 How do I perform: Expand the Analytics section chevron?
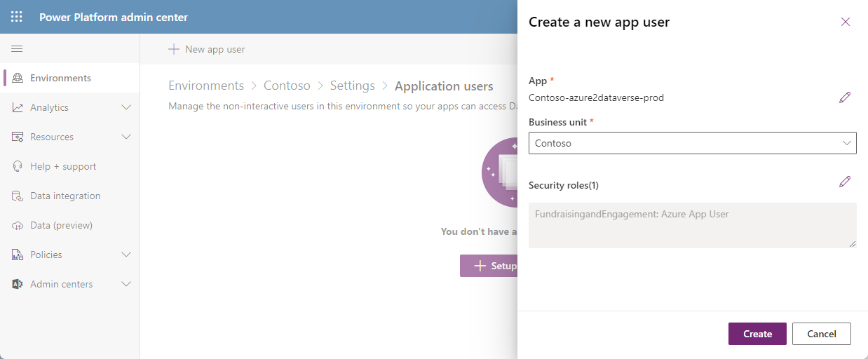click(126, 107)
